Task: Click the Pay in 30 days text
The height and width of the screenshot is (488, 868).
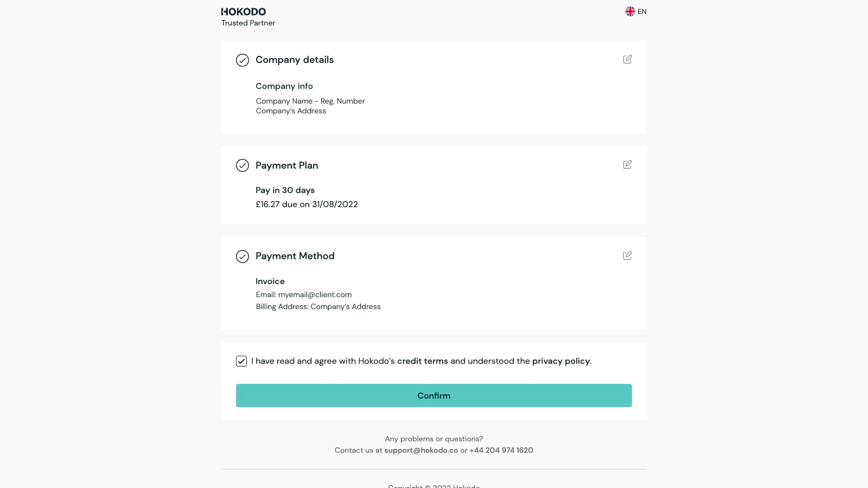Action: [285, 190]
